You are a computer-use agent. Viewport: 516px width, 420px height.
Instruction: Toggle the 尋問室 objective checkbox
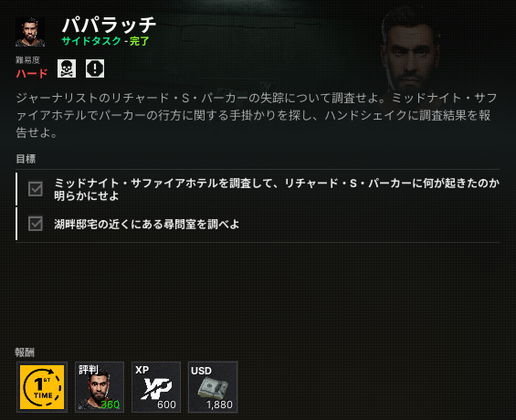(36, 224)
